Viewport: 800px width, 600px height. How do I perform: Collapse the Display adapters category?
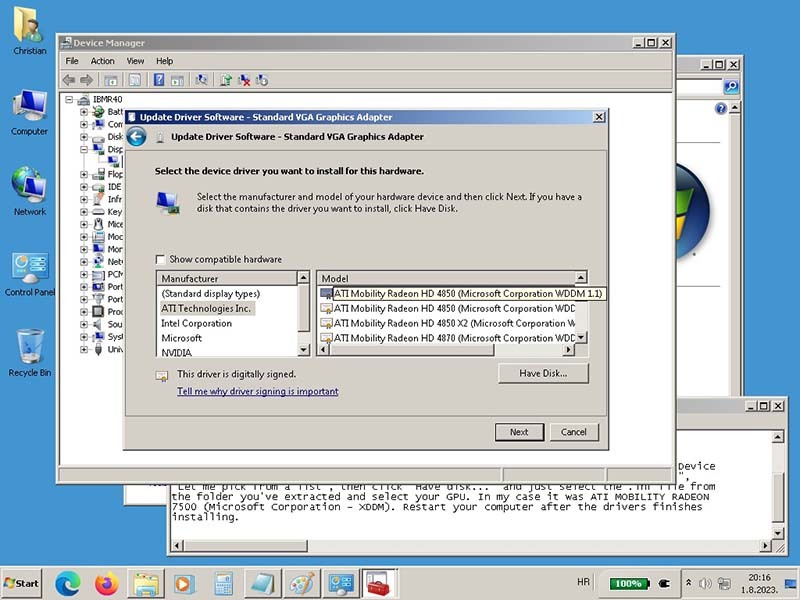(x=84, y=149)
